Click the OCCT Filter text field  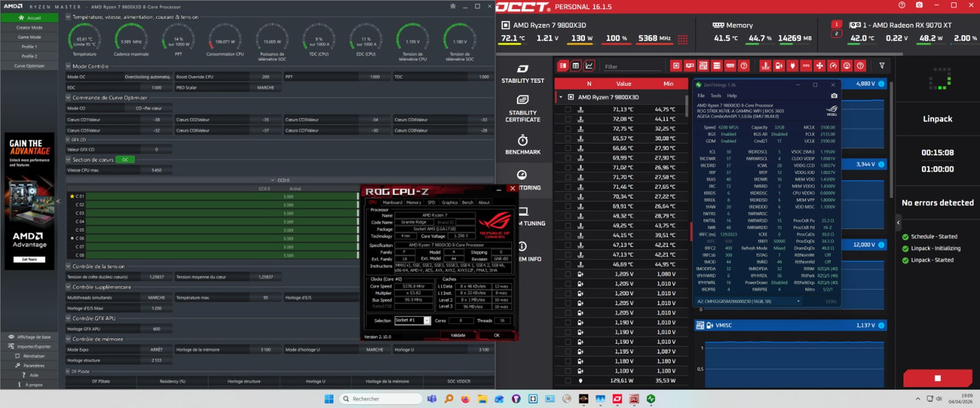pos(633,67)
